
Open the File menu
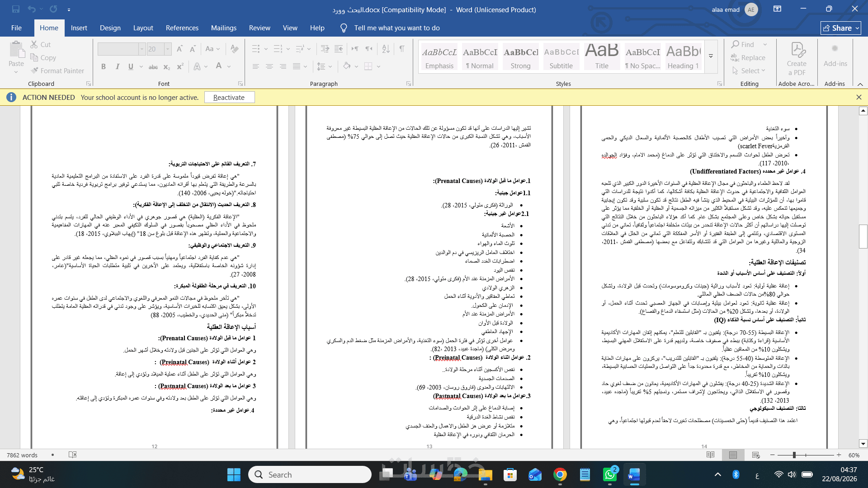click(x=16, y=28)
